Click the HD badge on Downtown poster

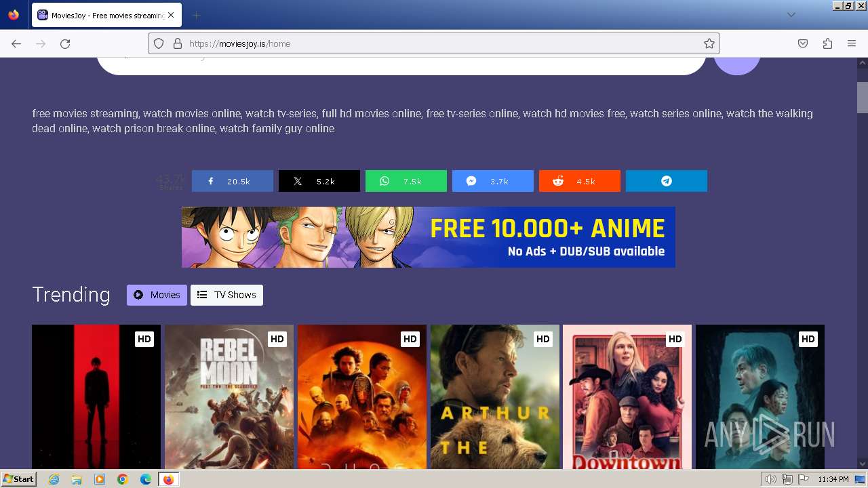click(675, 339)
